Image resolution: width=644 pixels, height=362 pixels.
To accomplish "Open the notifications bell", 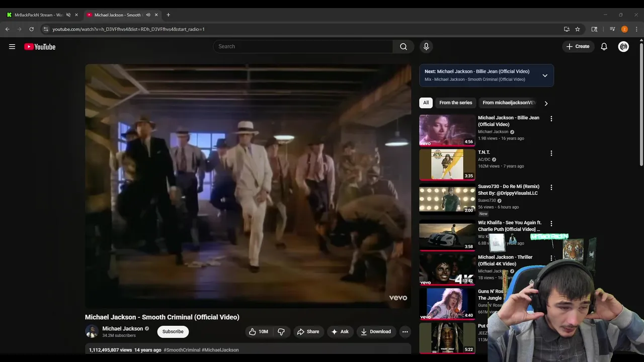I will pos(604,46).
